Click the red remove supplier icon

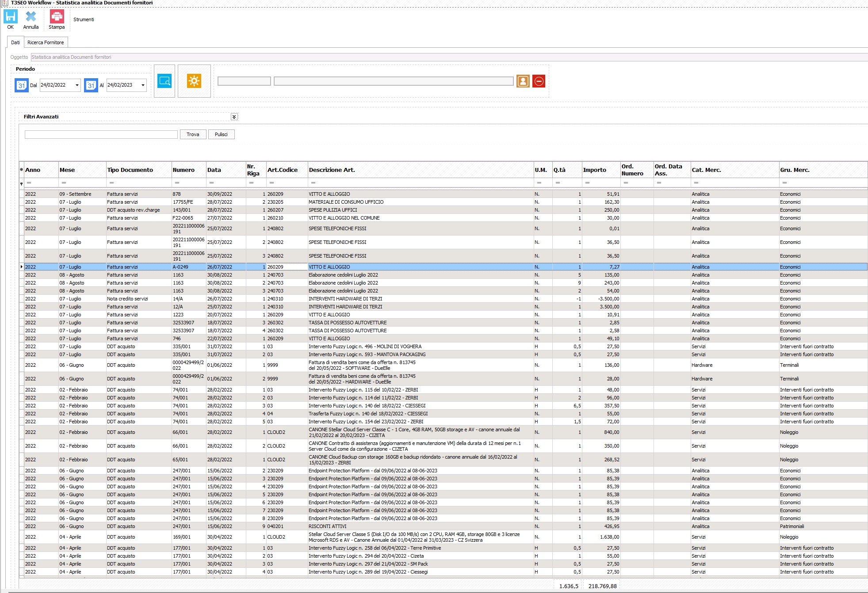(539, 81)
